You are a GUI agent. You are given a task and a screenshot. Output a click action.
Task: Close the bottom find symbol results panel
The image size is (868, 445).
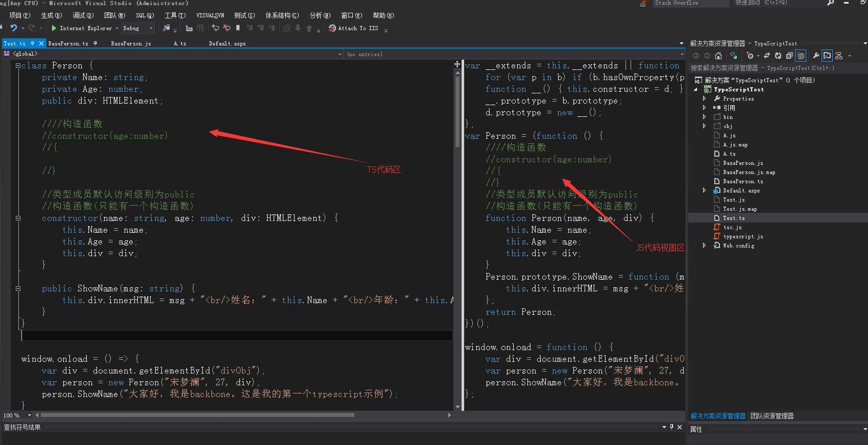coord(680,427)
